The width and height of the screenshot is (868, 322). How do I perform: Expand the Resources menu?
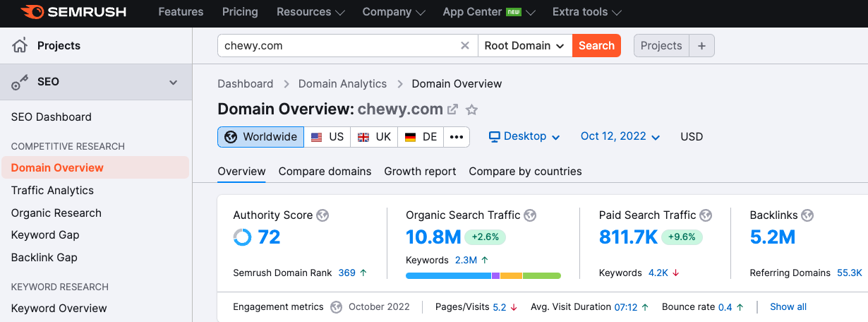(311, 12)
